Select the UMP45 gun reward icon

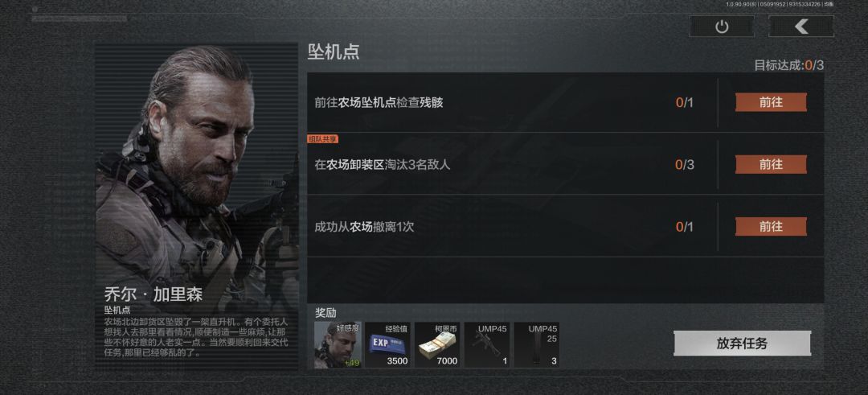pos(487,345)
